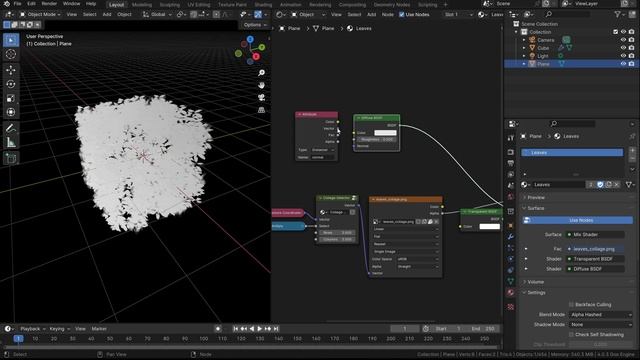This screenshot has height=360, width=640.
Task: Open the Material properties tab
Action: click(511, 293)
